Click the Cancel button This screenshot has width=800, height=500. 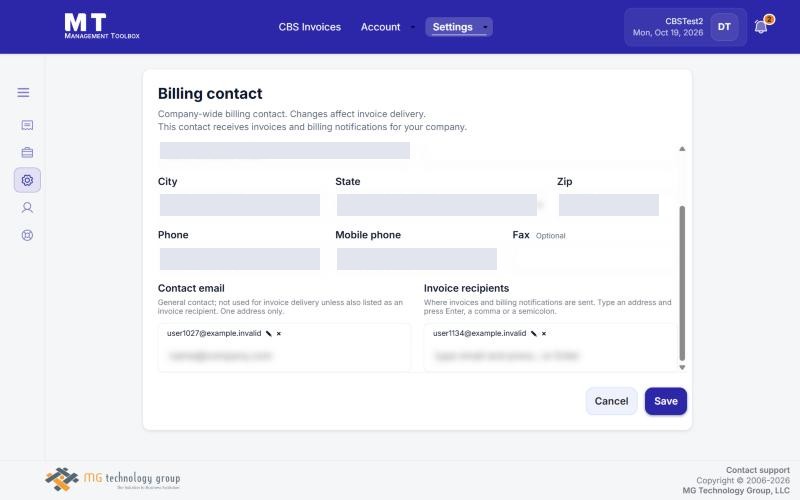[x=611, y=401]
